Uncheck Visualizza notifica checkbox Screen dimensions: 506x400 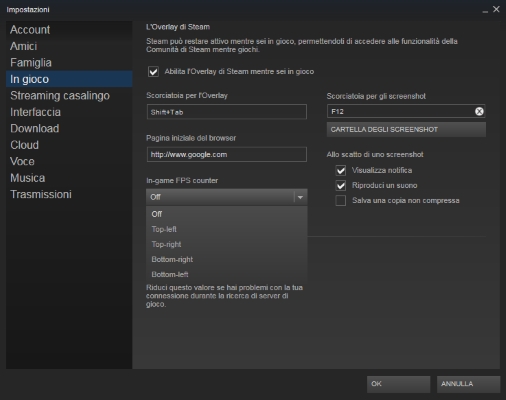[x=341, y=170]
